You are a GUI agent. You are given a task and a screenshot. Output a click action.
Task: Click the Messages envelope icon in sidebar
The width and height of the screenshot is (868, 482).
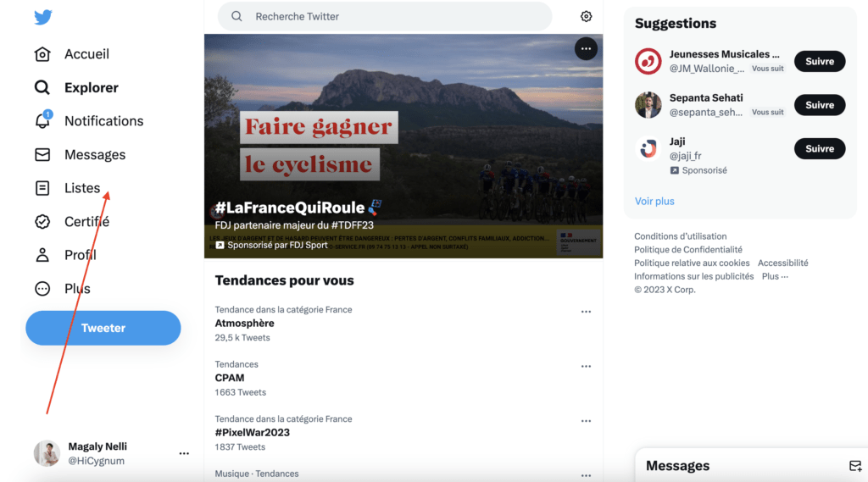pos(42,155)
